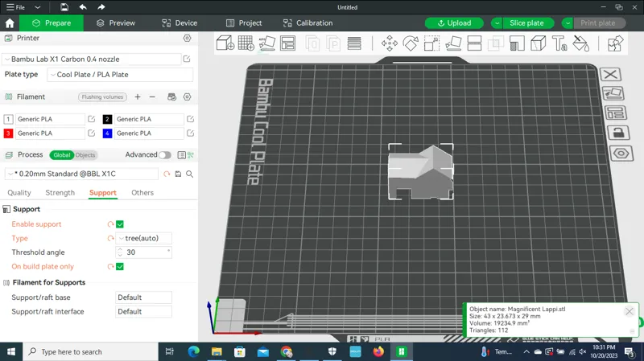Select the Lay on face tool
This screenshot has width=644, height=361.
pos(453,43)
